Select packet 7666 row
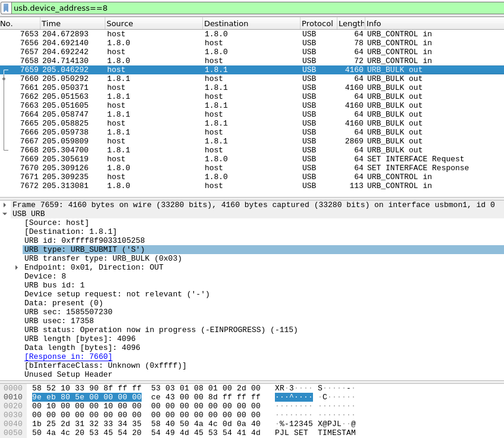Image resolution: width=504 pixels, height=438 pixels. [252, 132]
